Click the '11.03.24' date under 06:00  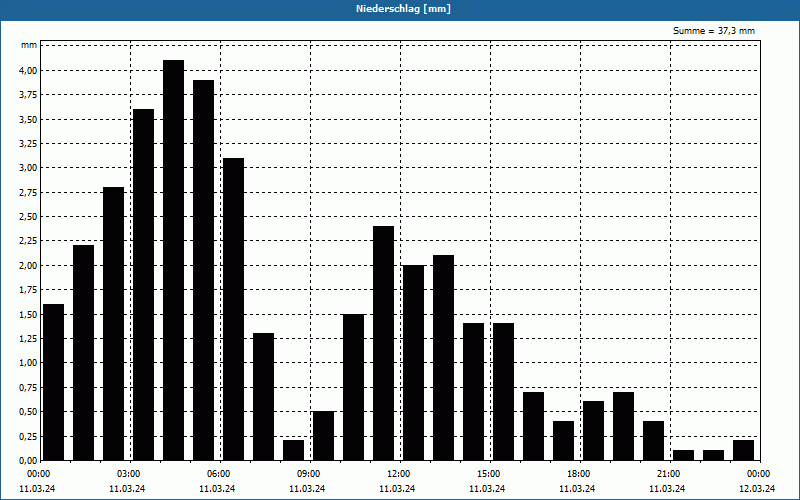coord(217,489)
